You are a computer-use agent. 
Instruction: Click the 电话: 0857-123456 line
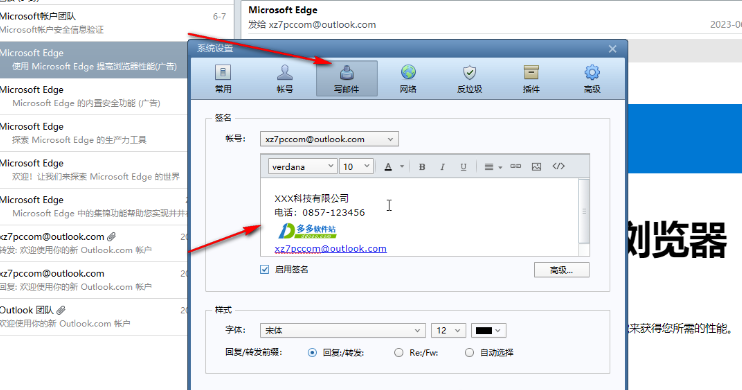point(319,213)
